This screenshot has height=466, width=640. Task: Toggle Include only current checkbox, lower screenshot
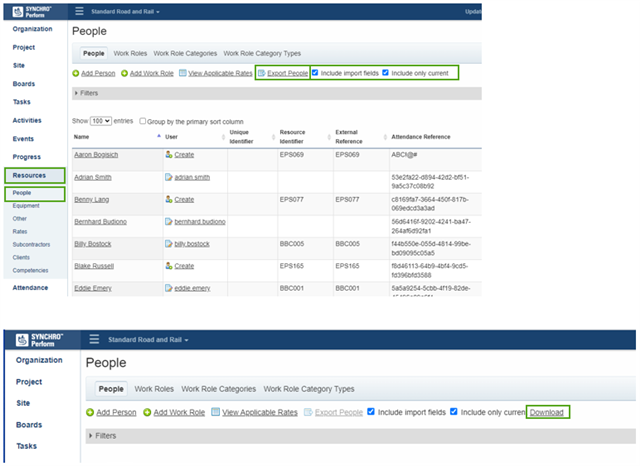(453, 411)
